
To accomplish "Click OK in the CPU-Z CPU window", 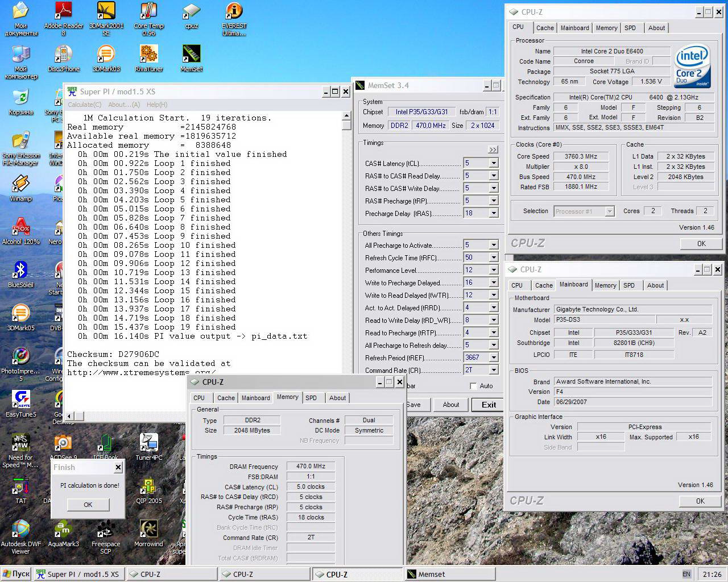I will (701, 243).
